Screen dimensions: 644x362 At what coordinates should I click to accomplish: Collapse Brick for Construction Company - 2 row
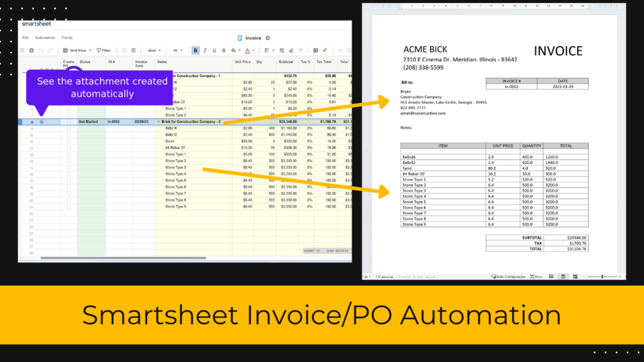coord(158,122)
